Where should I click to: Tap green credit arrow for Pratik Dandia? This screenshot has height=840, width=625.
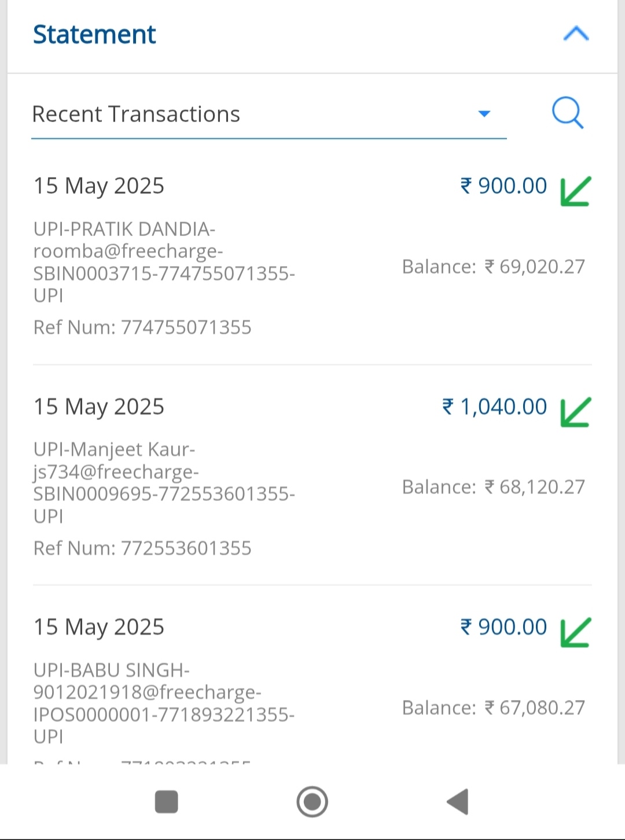[x=575, y=191]
